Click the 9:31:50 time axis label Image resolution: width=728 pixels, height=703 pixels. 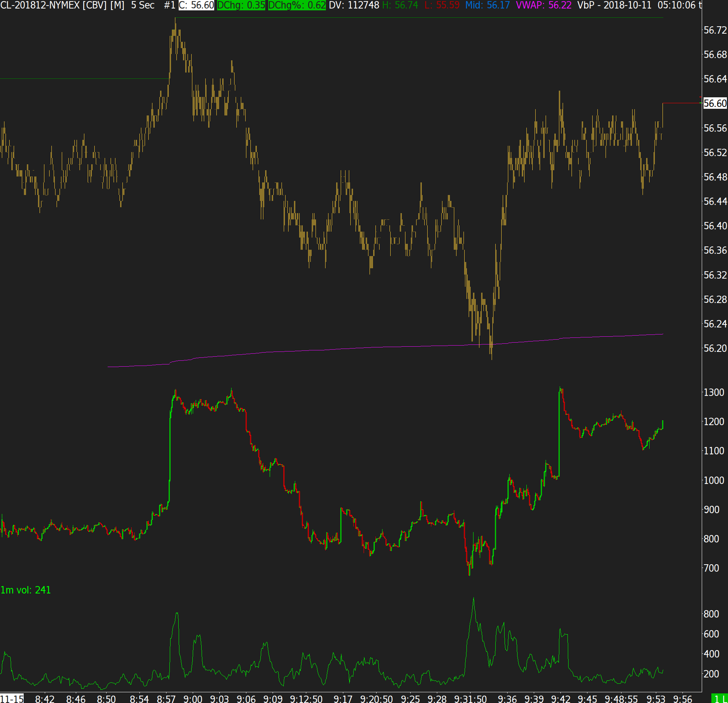470,699
